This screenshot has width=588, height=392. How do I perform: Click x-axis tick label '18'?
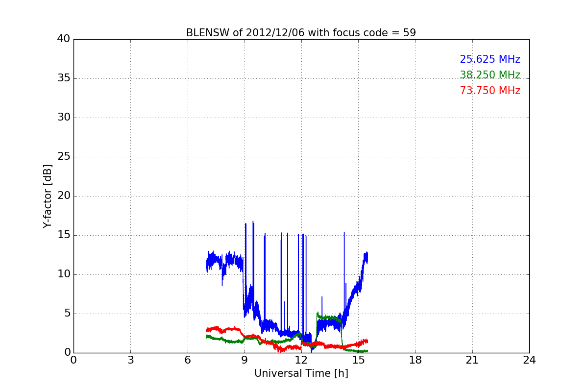point(415,360)
